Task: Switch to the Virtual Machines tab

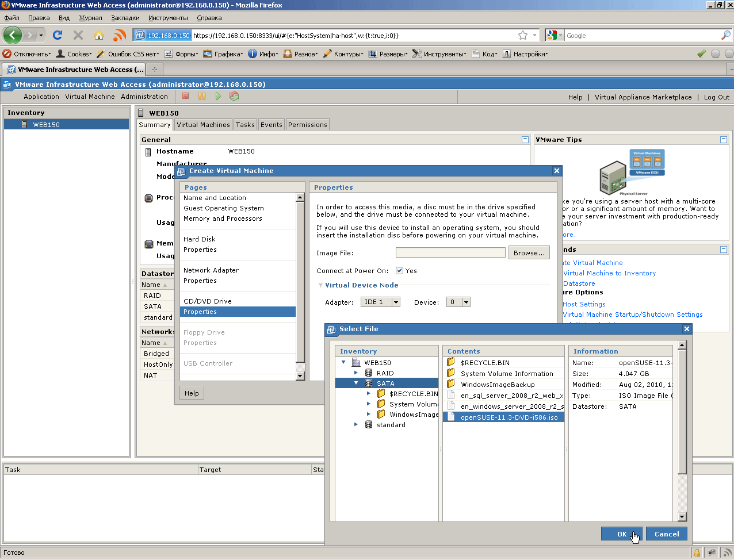Action: point(203,124)
